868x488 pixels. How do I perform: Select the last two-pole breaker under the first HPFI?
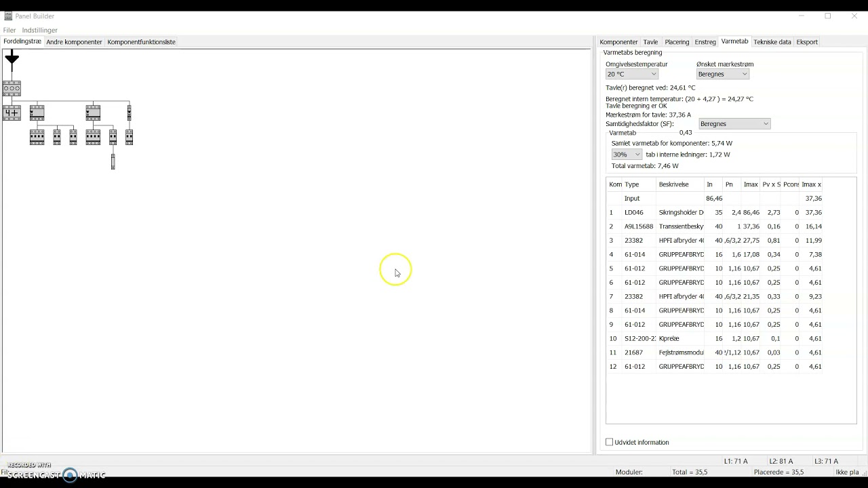tap(73, 138)
